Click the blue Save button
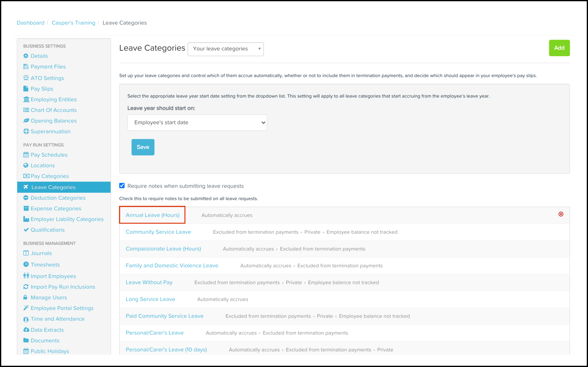 point(143,147)
